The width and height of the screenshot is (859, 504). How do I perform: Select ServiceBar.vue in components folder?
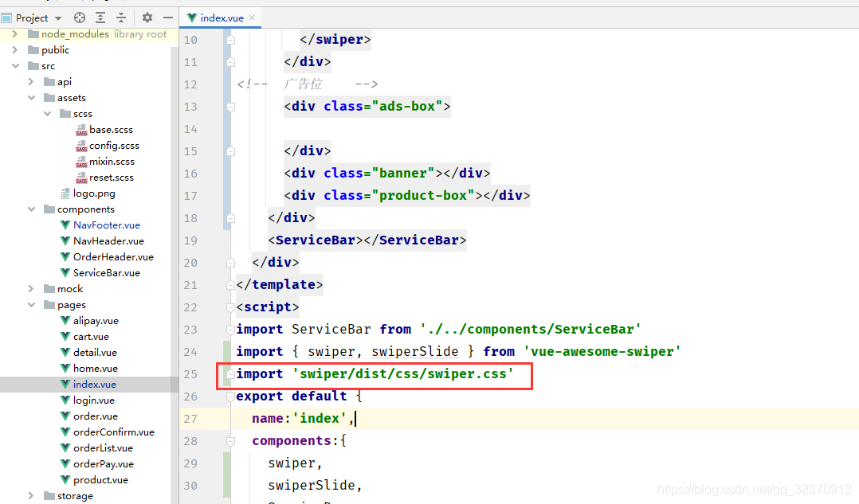click(108, 272)
